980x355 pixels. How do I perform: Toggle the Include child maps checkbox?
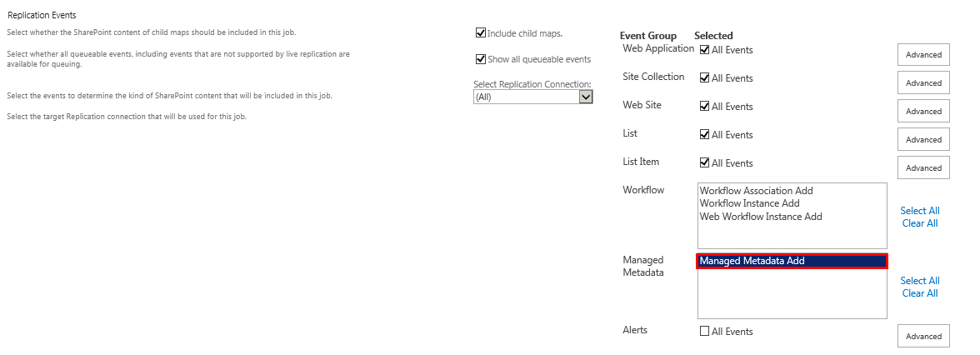(481, 33)
